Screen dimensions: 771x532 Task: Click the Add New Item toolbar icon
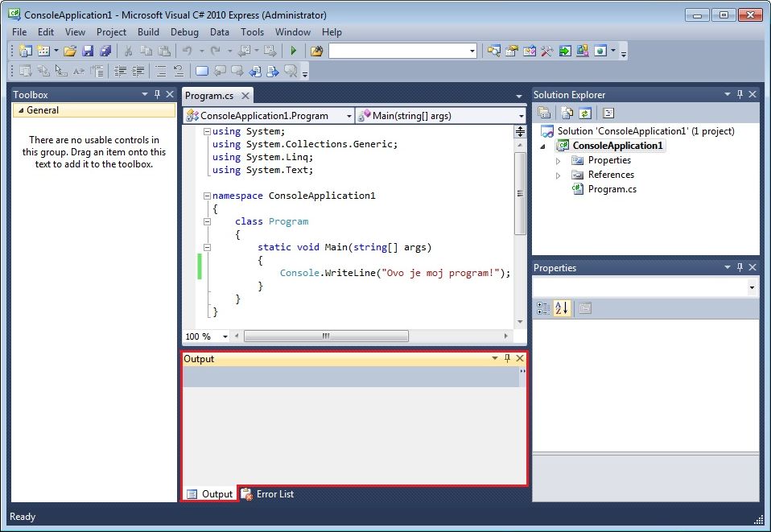(x=43, y=51)
